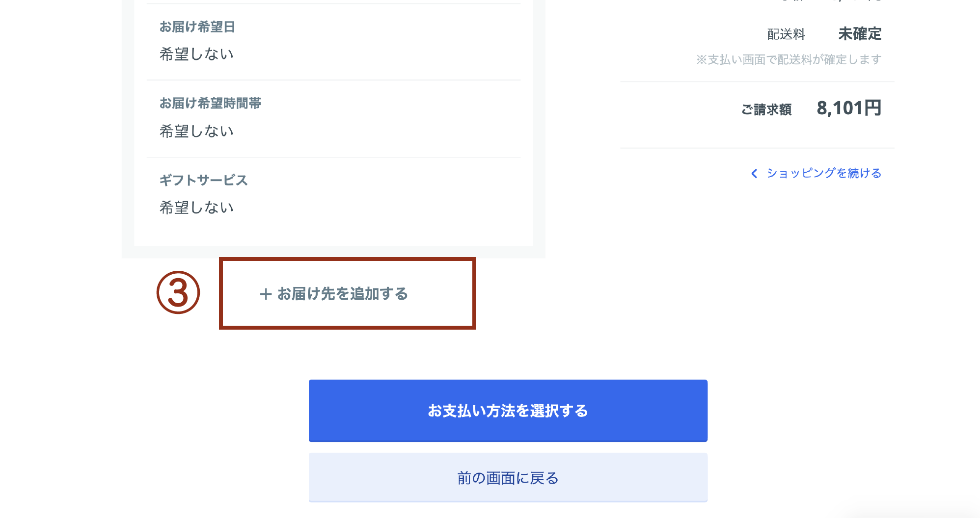This screenshot has width=980, height=518.
Task: Click the plus icon beside お届け先を追加する
Action: tap(266, 294)
